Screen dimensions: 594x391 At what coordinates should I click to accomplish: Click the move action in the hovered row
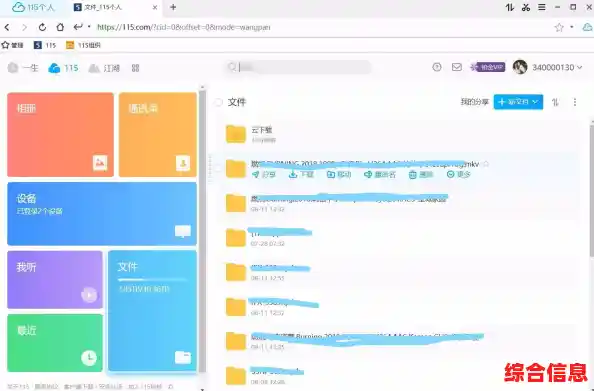click(339, 175)
